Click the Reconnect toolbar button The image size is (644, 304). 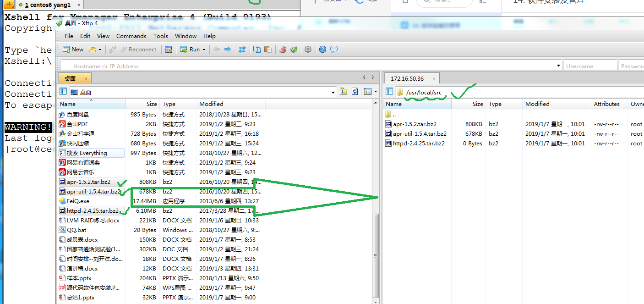(x=138, y=50)
